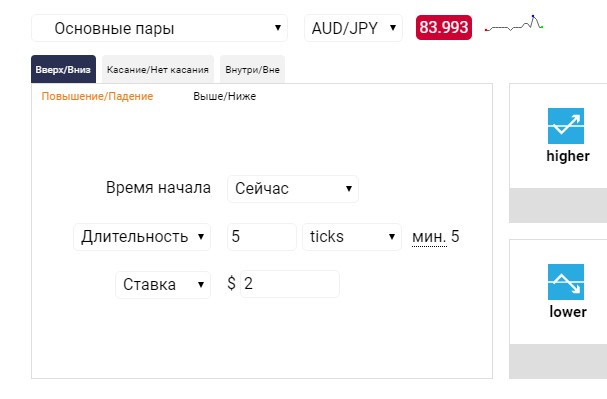Image resolution: width=607 pixels, height=399 pixels.
Task: Click the мин. 5 minimum hint
Action: click(436, 236)
